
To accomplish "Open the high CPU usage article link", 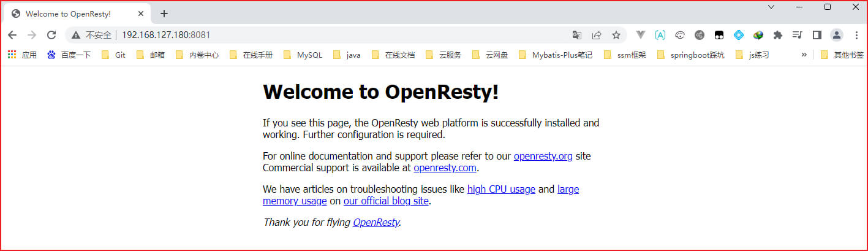I will 501,189.
